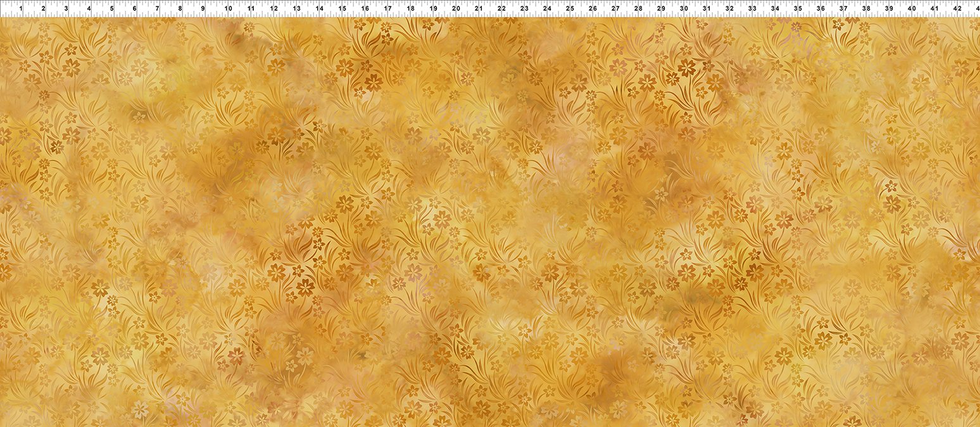This screenshot has height=427, width=980.
Task: Select the 5 inch ruler mark
Action: point(112,9)
